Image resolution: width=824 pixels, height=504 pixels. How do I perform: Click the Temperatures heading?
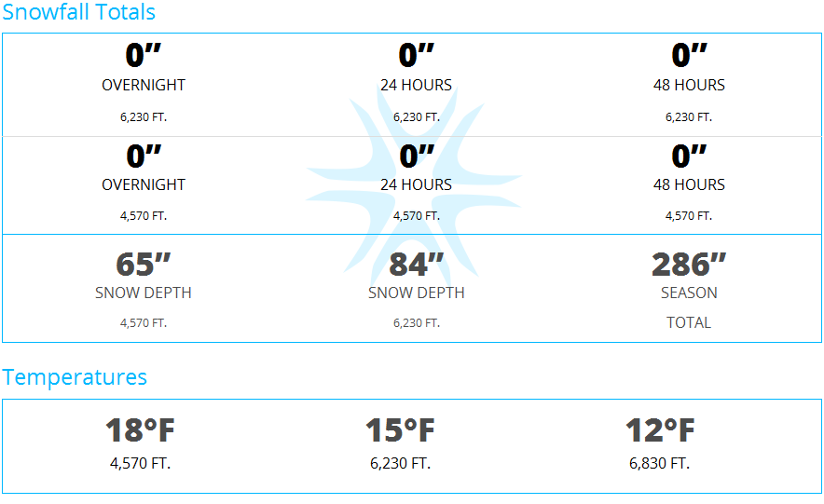pyautogui.click(x=75, y=377)
